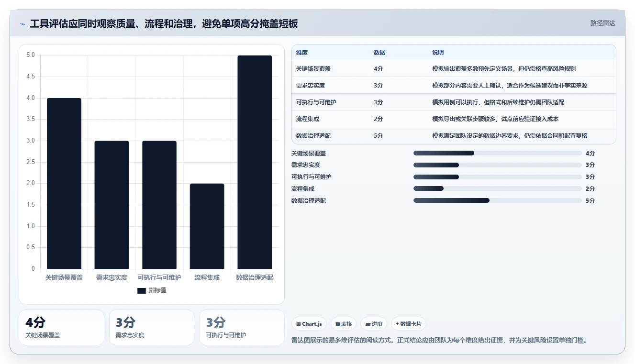Click the x-axis label 关键场景覆盖
The height and width of the screenshot is (364, 635).
[64, 277]
